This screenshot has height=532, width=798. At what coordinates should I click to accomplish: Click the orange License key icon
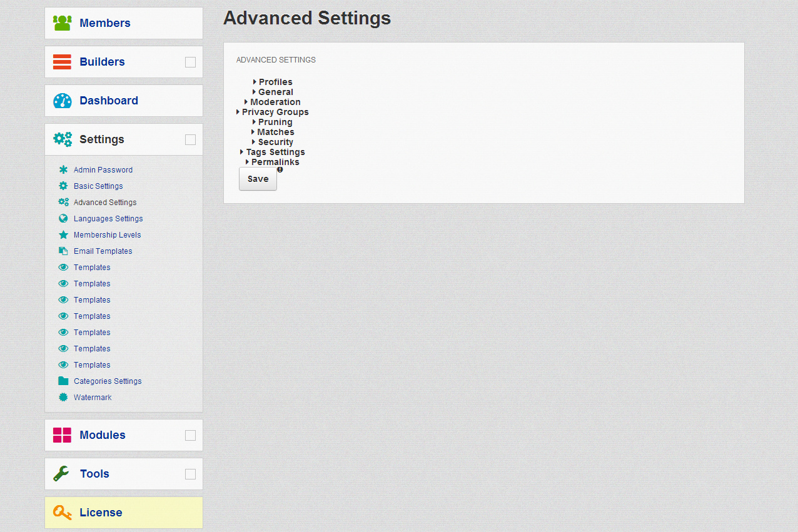pyautogui.click(x=62, y=513)
